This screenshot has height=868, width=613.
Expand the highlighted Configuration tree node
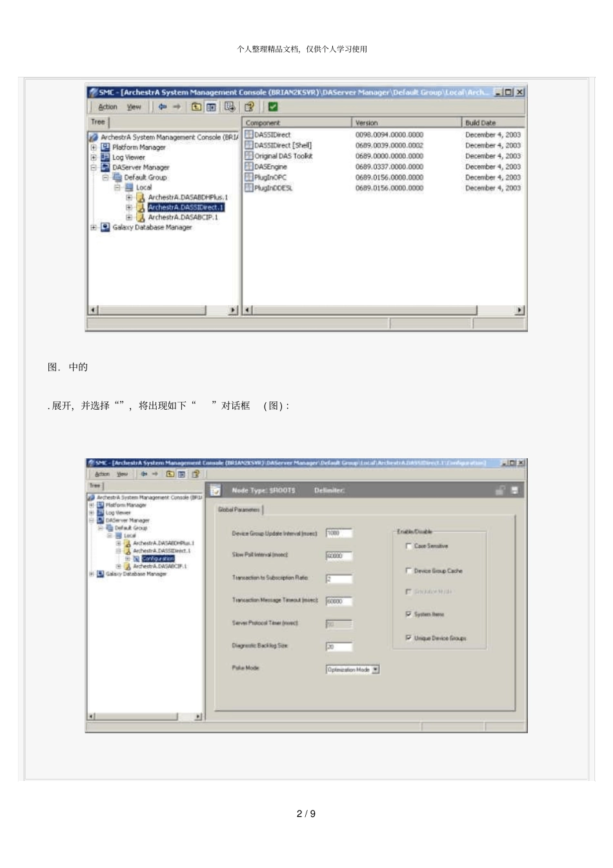127,558
